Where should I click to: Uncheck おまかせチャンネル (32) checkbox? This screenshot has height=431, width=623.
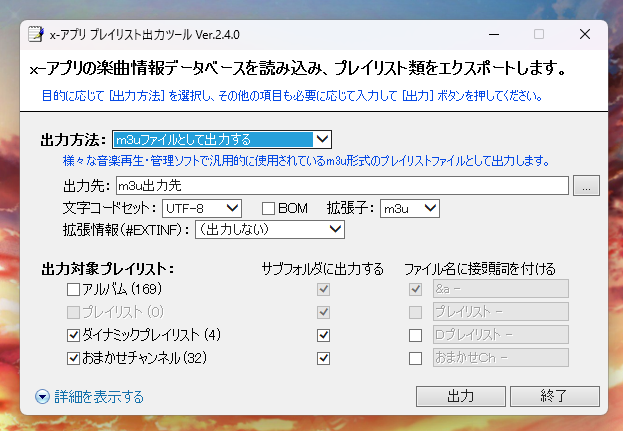[x=73, y=357]
